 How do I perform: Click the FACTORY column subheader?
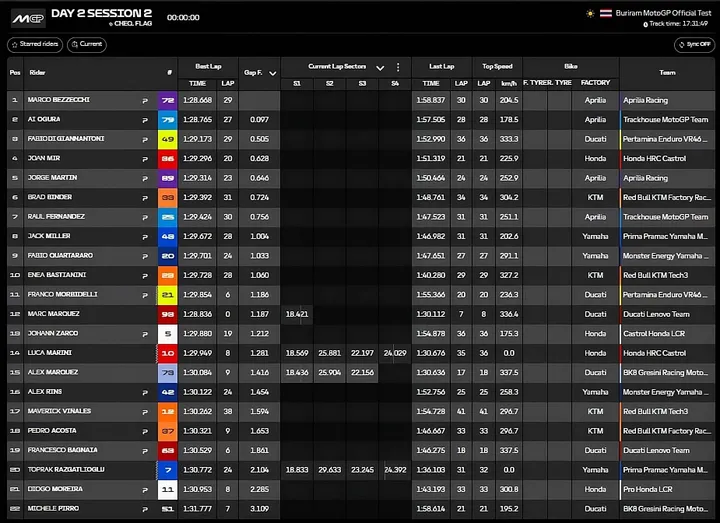(596, 83)
